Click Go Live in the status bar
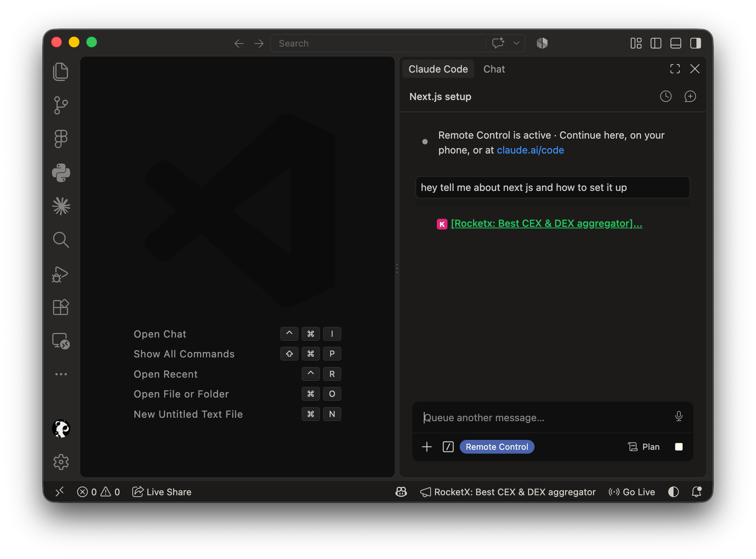Viewport: 756px width, 559px height. coord(632,492)
